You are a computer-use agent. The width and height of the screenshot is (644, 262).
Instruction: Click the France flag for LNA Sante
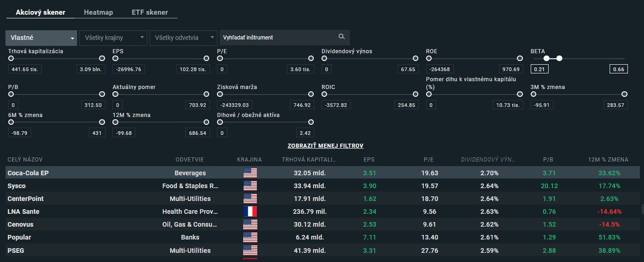(x=250, y=212)
